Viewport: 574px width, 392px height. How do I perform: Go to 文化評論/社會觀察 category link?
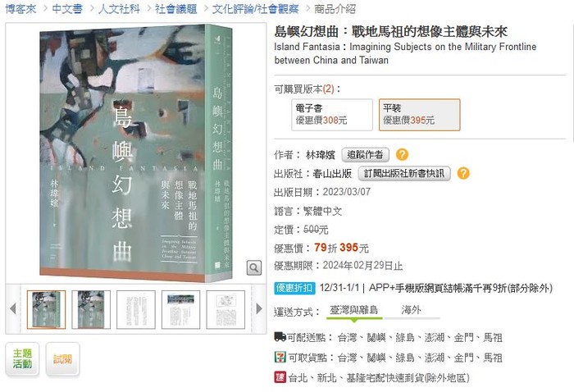point(255,9)
